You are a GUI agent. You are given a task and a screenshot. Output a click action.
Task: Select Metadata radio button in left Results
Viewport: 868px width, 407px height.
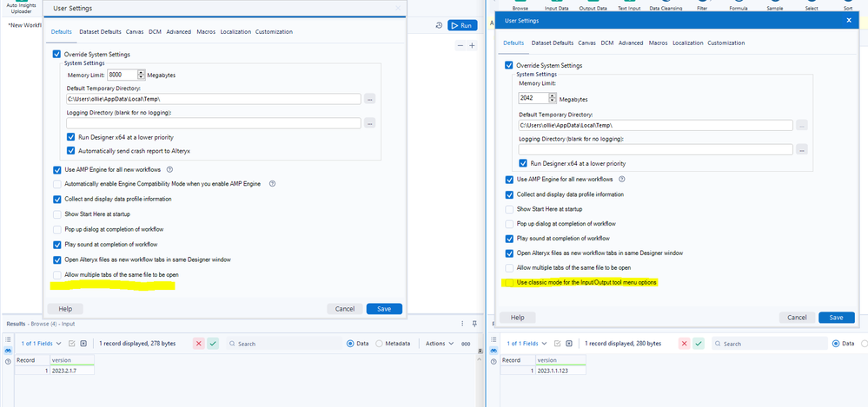tap(379, 344)
